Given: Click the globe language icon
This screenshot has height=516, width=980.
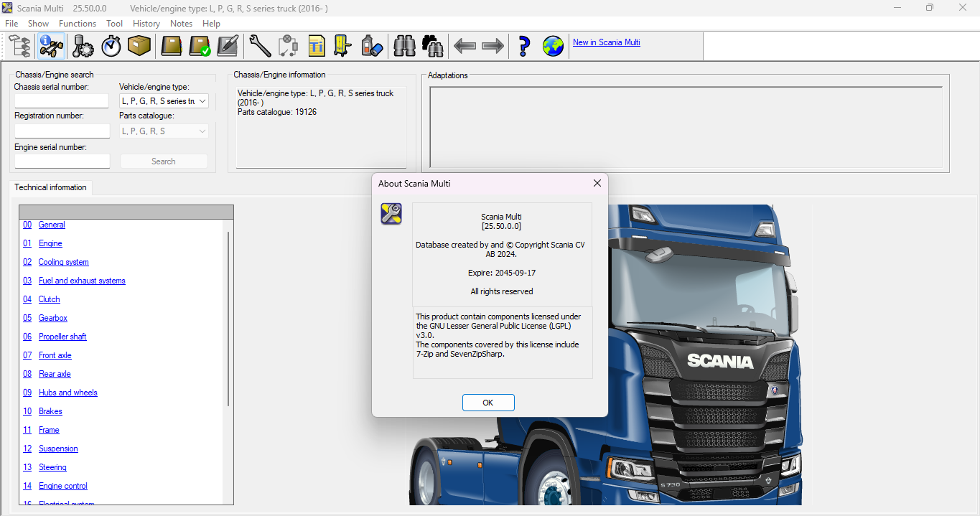Looking at the screenshot, I should (x=553, y=47).
